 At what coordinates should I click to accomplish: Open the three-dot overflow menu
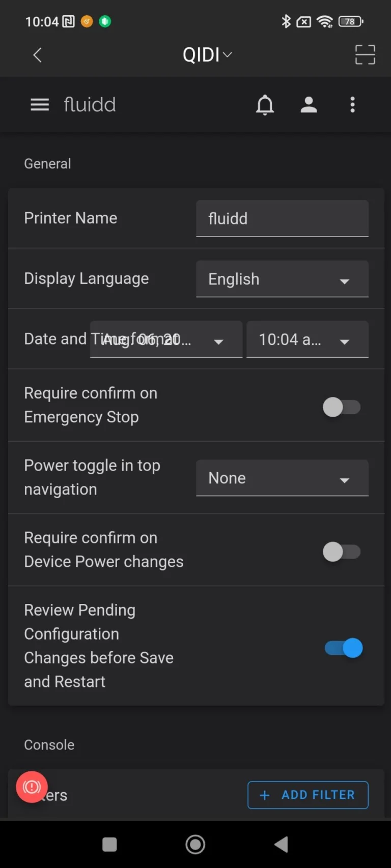352,105
